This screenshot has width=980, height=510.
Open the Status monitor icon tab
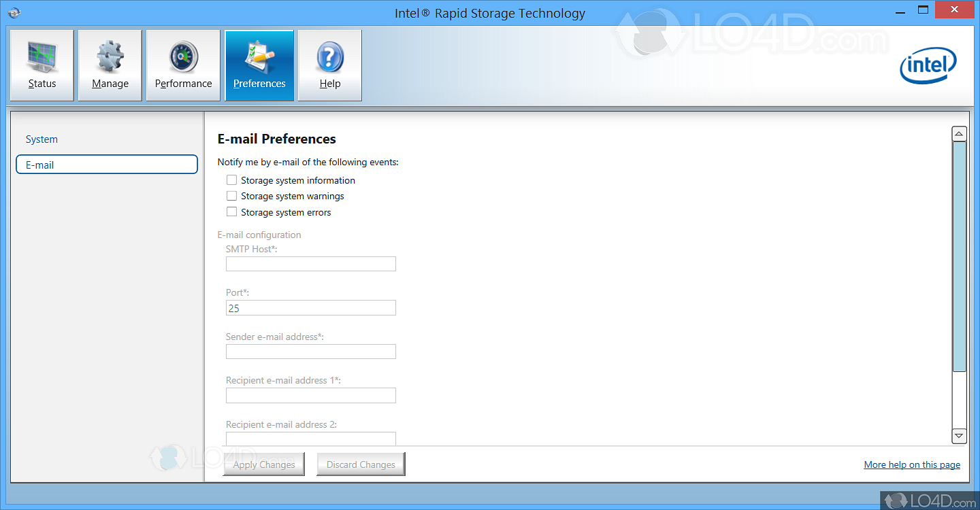[x=42, y=65]
